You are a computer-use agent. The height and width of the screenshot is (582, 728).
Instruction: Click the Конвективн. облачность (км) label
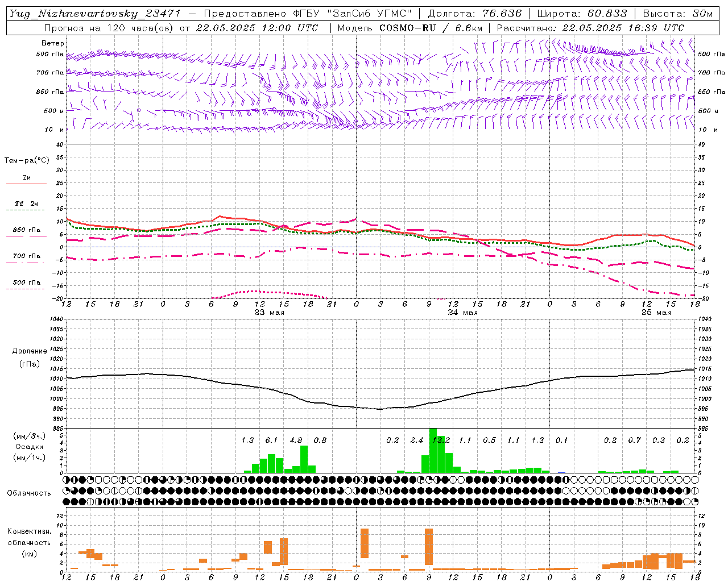tap(29, 542)
